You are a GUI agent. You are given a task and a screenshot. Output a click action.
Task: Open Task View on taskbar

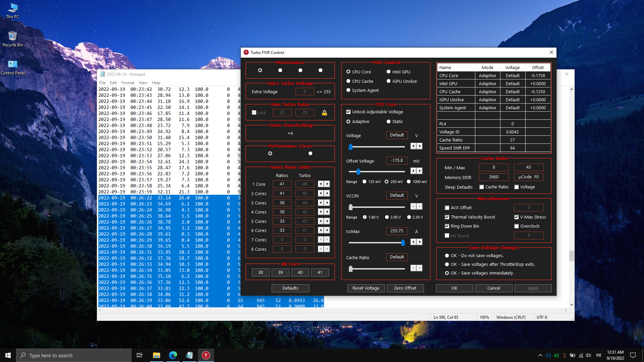pos(140,355)
